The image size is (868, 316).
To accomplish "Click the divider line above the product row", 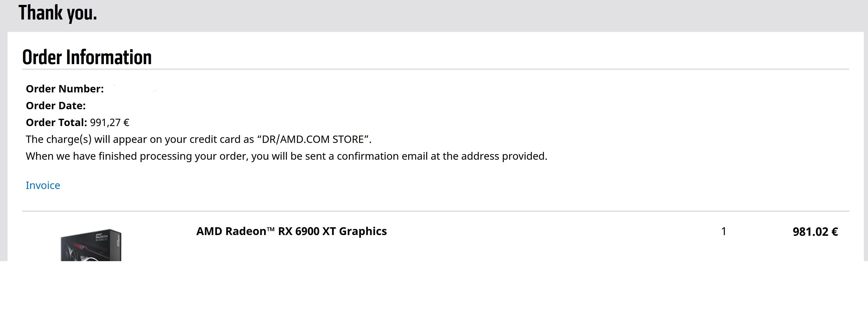I will (x=435, y=211).
